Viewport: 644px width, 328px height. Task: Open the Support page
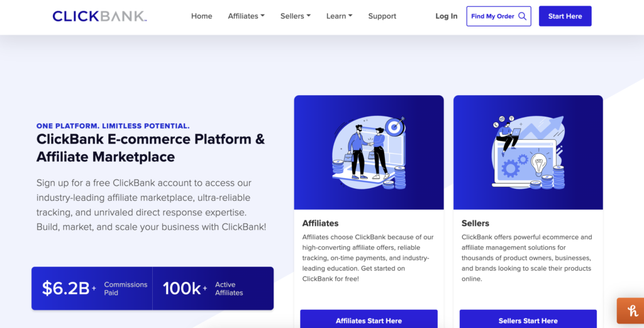pyautogui.click(x=382, y=16)
